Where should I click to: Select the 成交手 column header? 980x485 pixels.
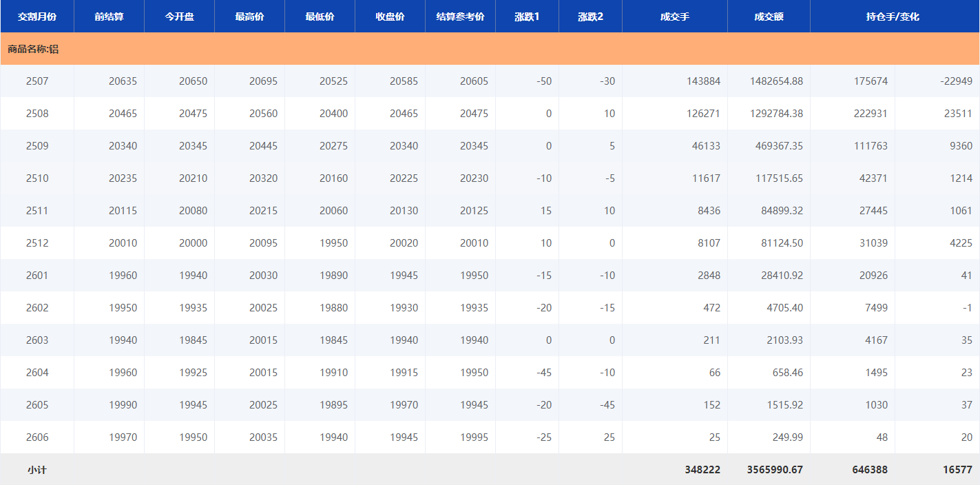click(x=674, y=17)
